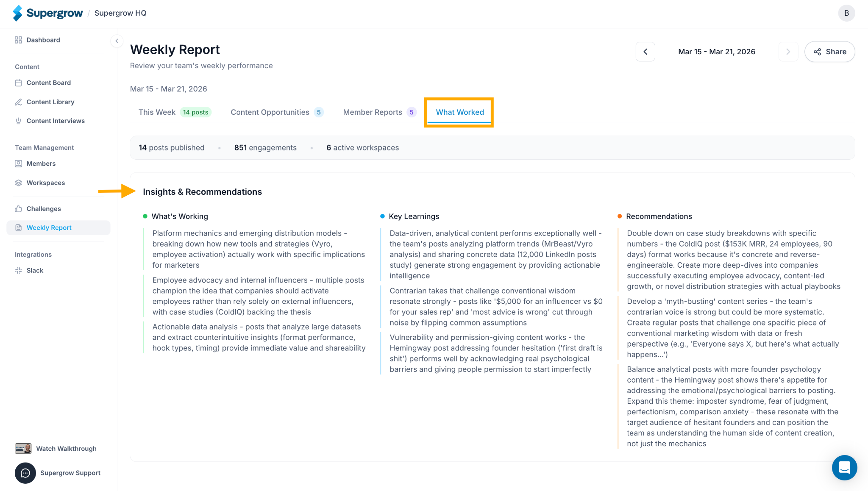Click the Weekly Report document icon
The width and height of the screenshot is (868, 491).
(x=18, y=227)
